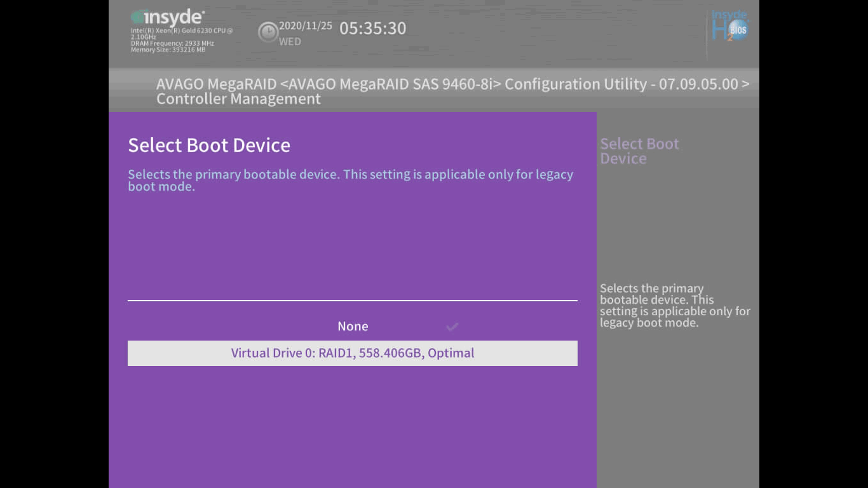Select the None boot device option

(353, 327)
